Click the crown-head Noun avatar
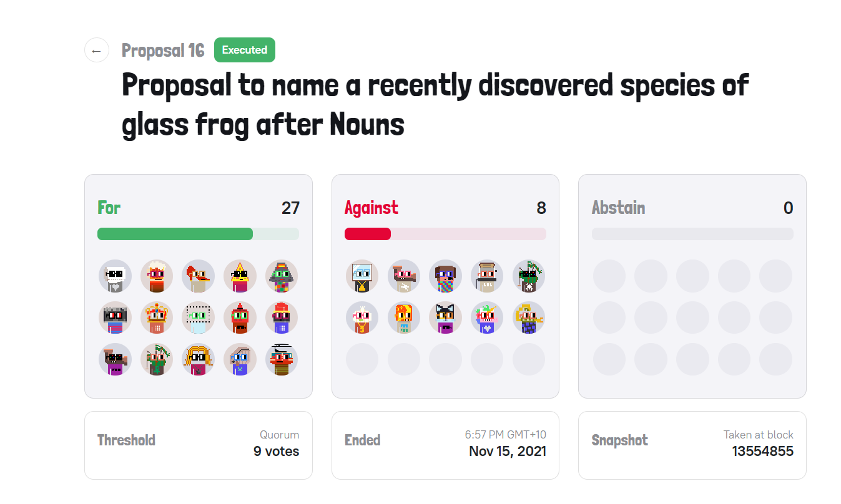The height and width of the screenshot is (504, 841). coord(157,317)
